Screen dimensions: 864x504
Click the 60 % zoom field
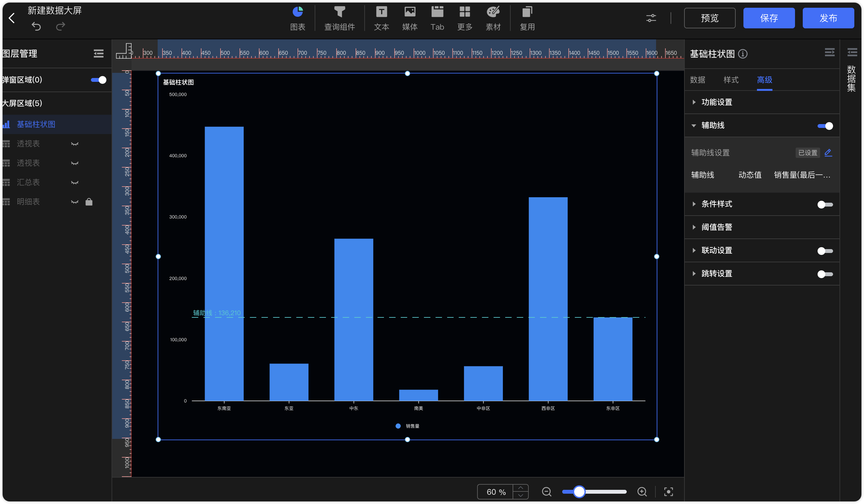point(496,492)
